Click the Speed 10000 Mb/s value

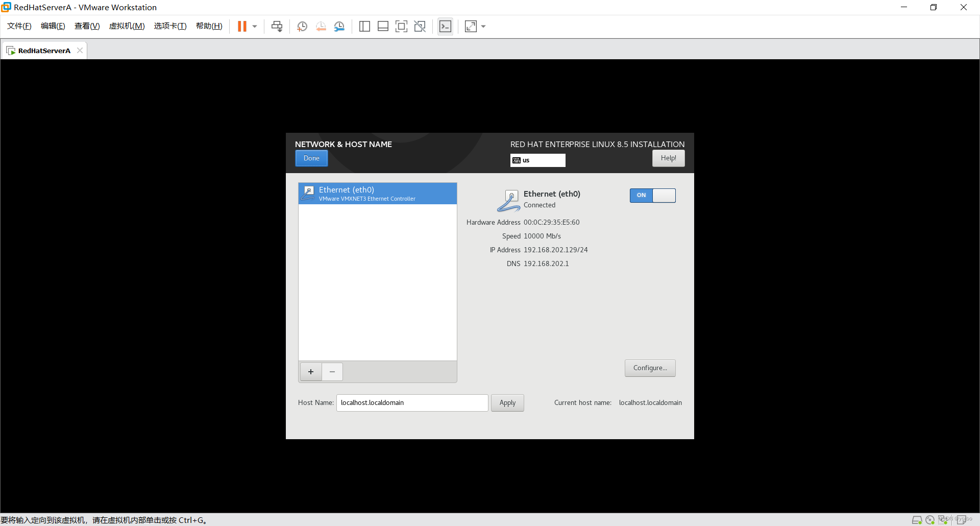coord(542,236)
